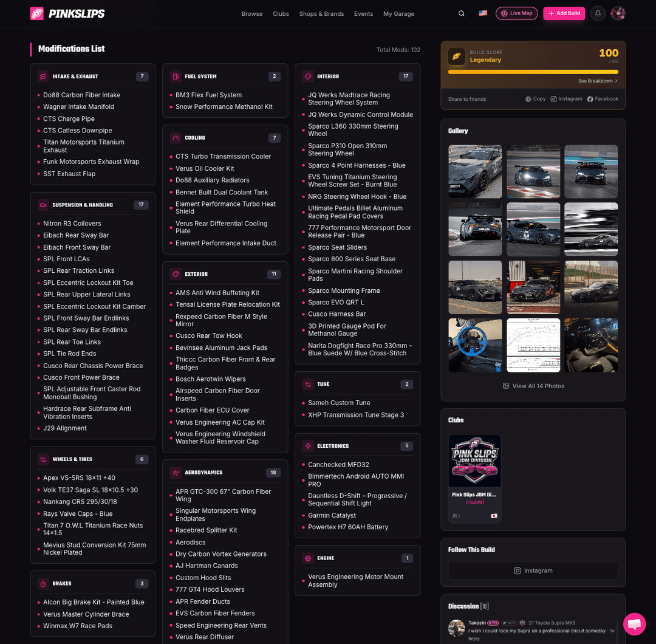Expand See Breakdown for build score
The width and height of the screenshot is (656, 644).
(x=598, y=81)
